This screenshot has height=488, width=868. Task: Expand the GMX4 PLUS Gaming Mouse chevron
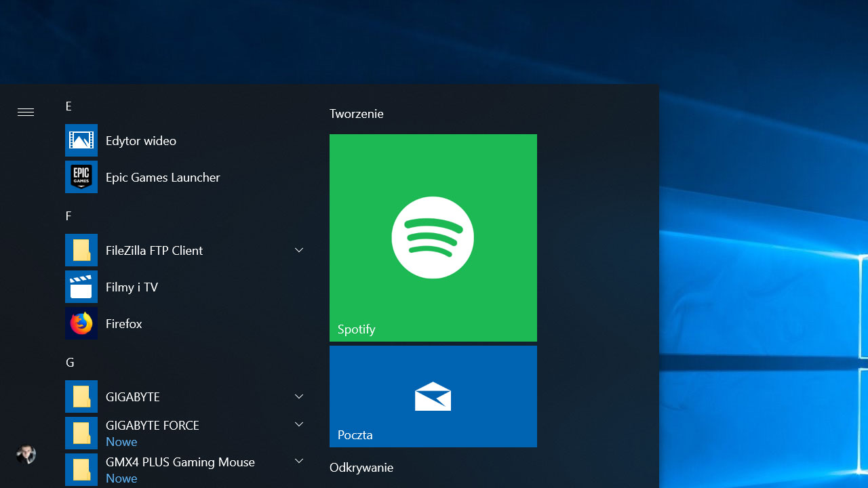click(x=299, y=461)
